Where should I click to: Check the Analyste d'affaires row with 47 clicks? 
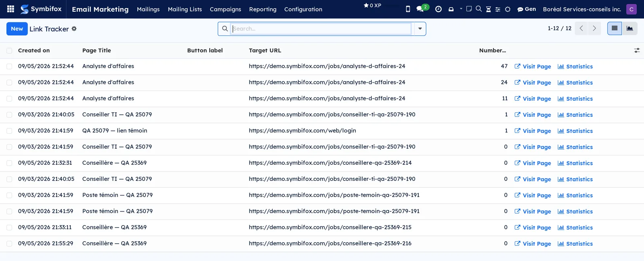[9, 66]
